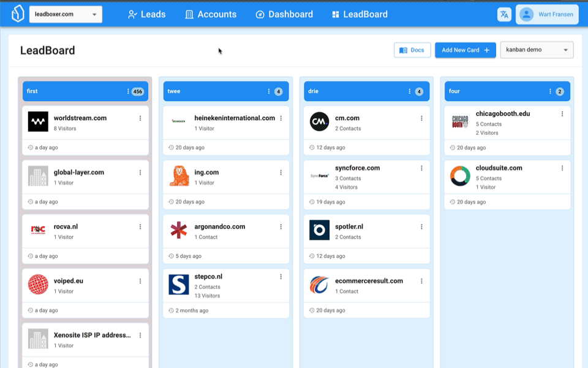Viewport: 588px width, 368px height.
Task: Open spotler.nl card options menu
Action: 421,227
